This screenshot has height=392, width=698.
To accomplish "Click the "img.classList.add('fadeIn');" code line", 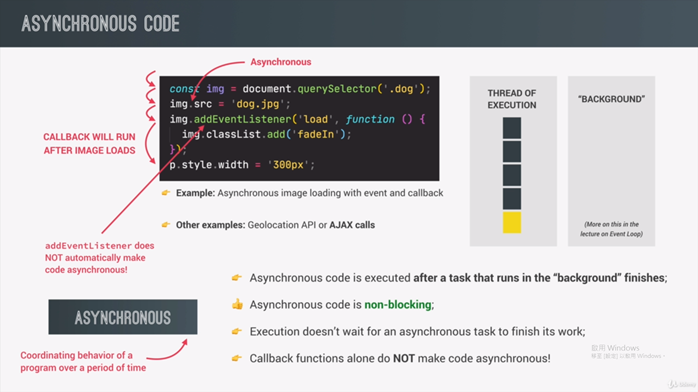I will tap(266, 134).
